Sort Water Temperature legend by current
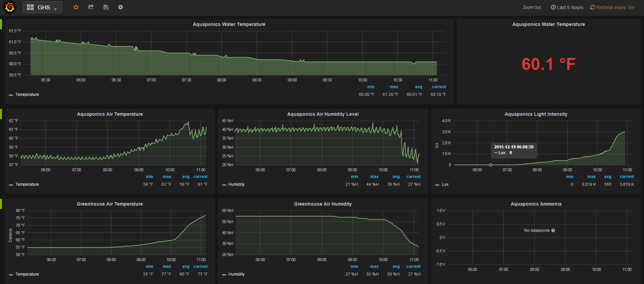This screenshot has height=284, width=644. [x=439, y=87]
